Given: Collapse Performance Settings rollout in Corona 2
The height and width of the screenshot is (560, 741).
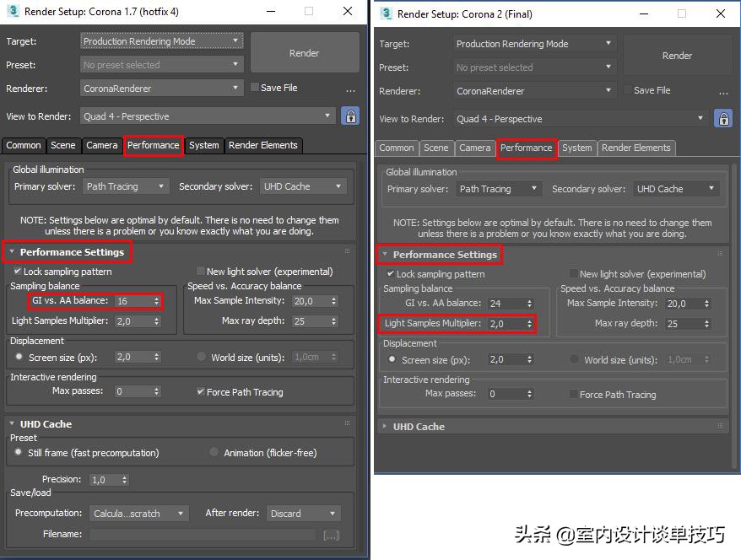Looking at the screenshot, I should coord(385,254).
